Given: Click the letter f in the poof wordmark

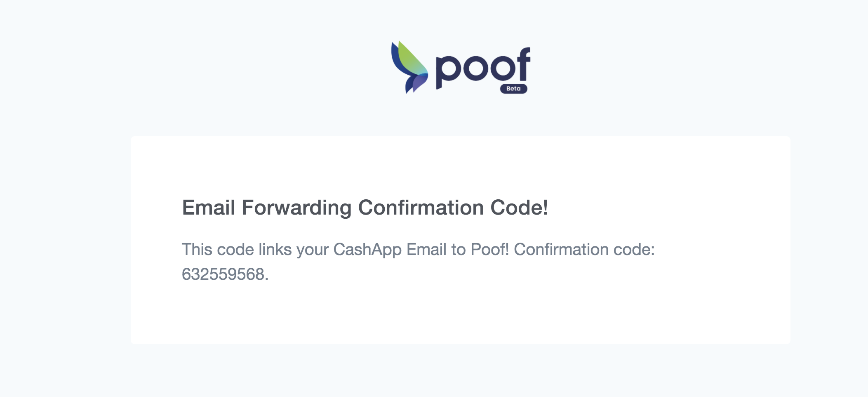Looking at the screenshot, I should (x=523, y=64).
